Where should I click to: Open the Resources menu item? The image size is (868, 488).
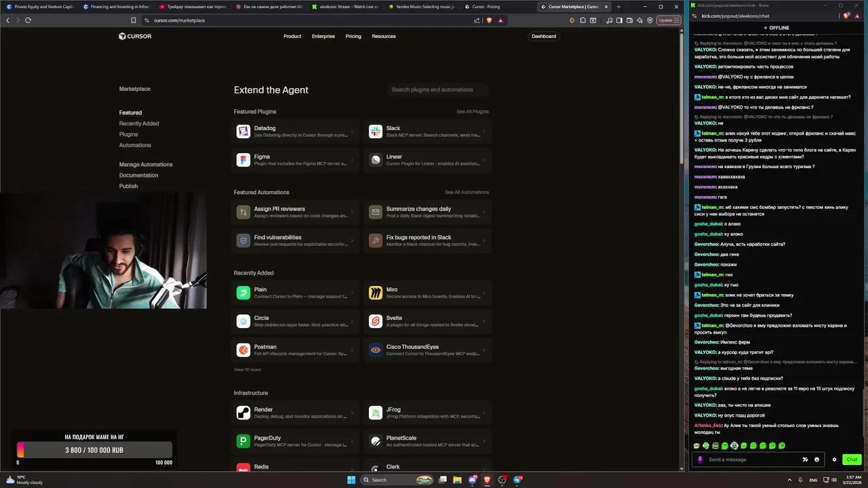click(x=384, y=36)
